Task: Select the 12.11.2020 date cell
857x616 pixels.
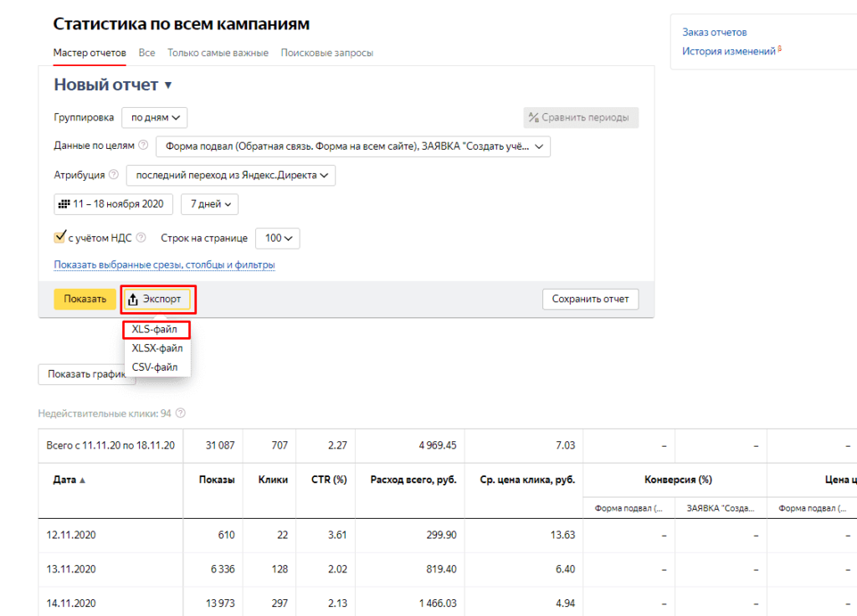Action: pyautogui.click(x=71, y=535)
